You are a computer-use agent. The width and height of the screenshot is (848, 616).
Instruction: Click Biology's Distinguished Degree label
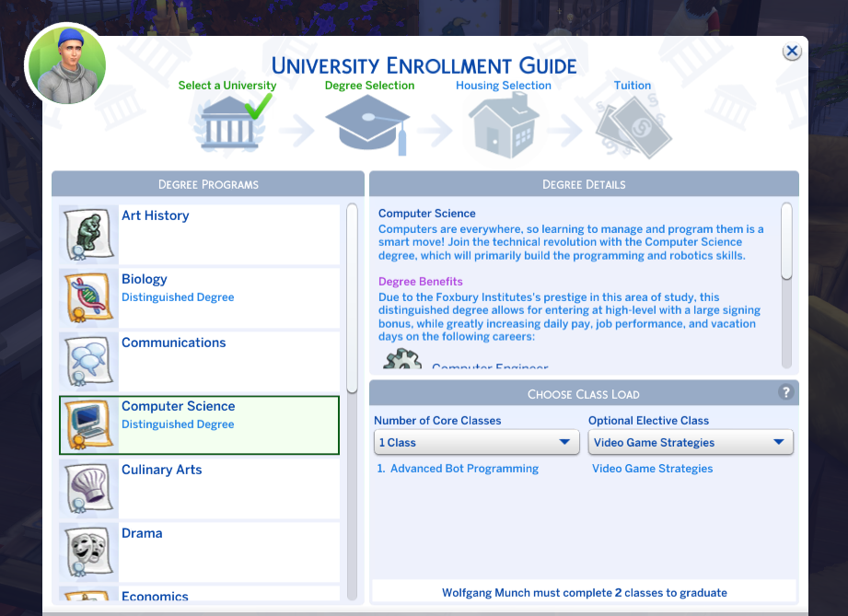coord(178,296)
